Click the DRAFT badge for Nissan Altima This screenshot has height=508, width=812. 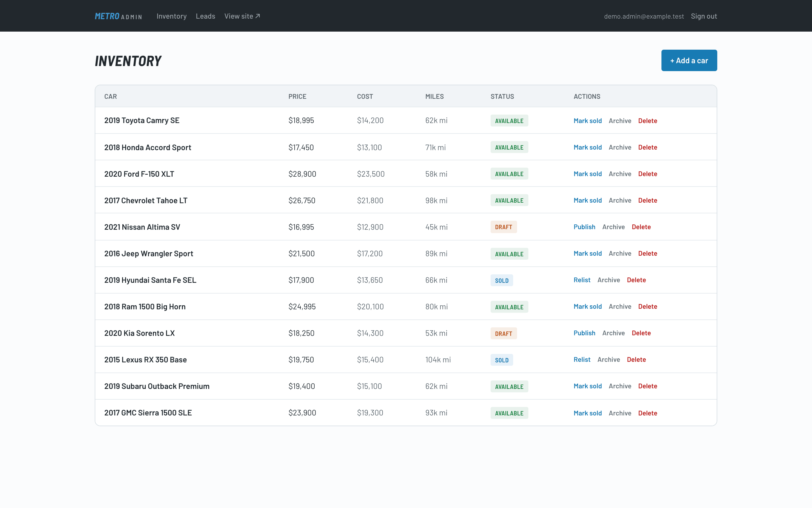point(503,227)
